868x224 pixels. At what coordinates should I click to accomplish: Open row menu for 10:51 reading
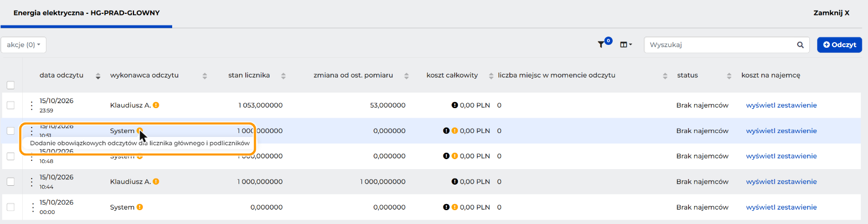(32, 130)
